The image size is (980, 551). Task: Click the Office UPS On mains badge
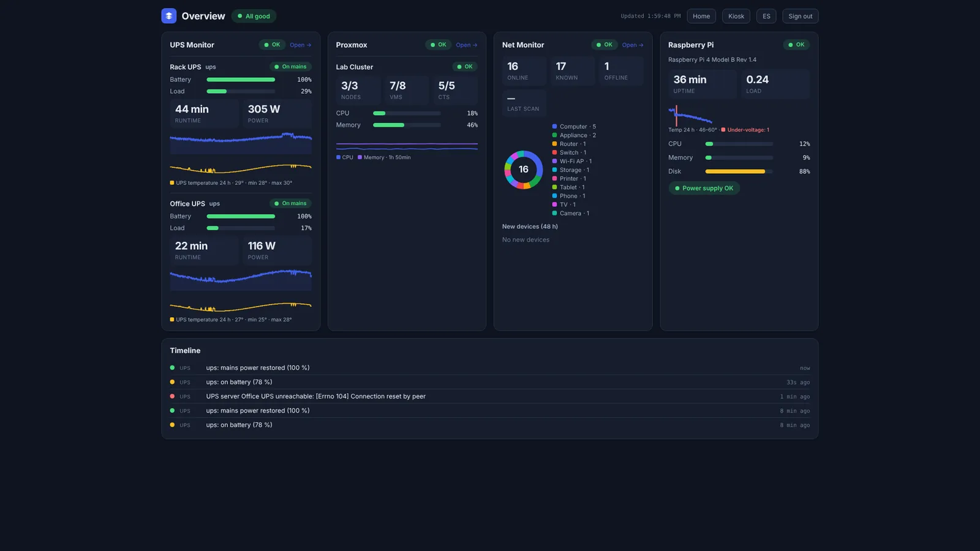point(290,203)
